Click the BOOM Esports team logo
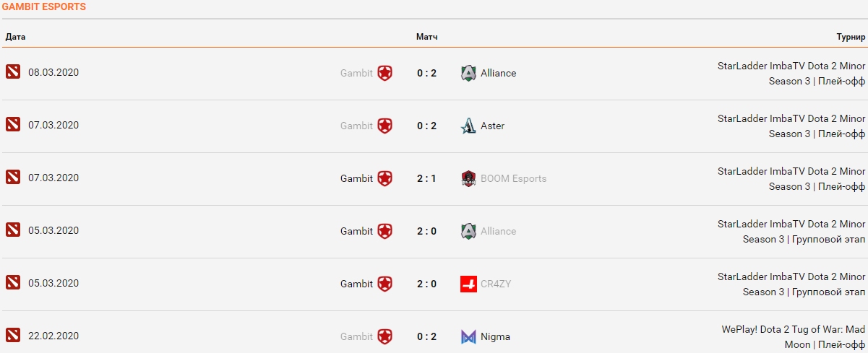The width and height of the screenshot is (868, 353). point(468,178)
